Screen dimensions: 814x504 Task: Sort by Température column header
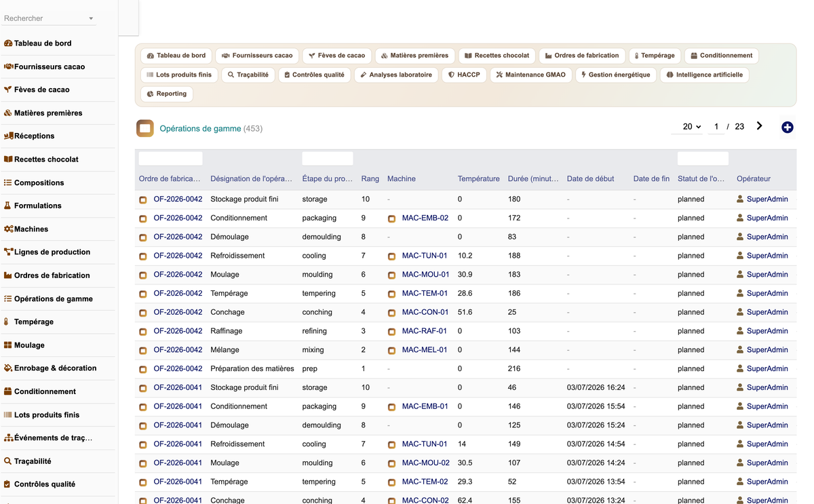pyautogui.click(x=478, y=179)
